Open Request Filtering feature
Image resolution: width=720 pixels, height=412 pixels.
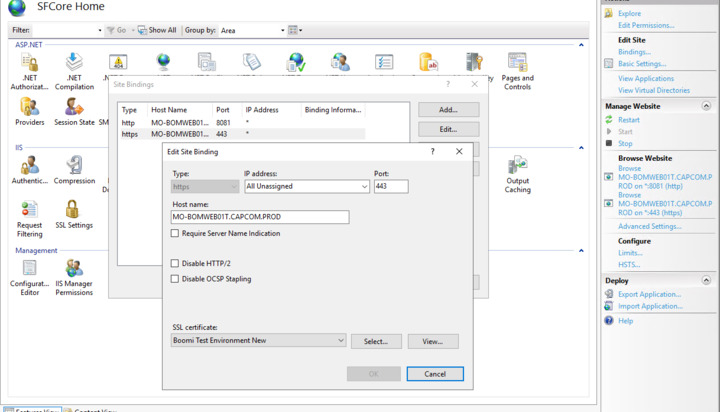(x=29, y=210)
